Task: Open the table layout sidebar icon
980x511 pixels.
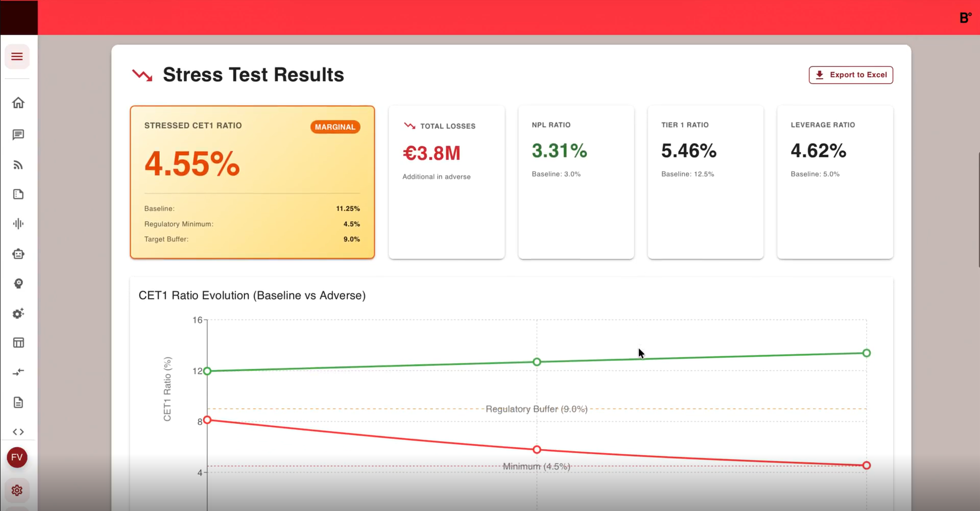Action: point(18,343)
